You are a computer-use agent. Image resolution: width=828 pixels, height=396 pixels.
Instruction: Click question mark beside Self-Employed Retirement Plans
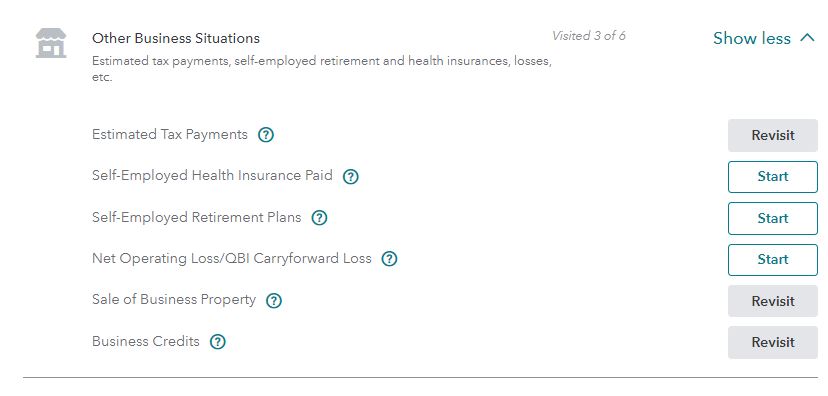tap(319, 218)
